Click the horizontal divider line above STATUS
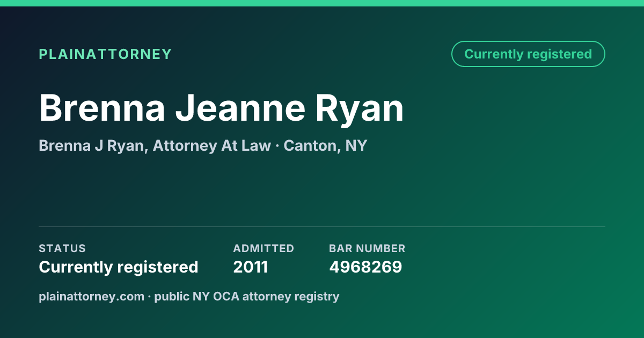Image resolution: width=644 pixels, height=338 pixels. [322, 226]
